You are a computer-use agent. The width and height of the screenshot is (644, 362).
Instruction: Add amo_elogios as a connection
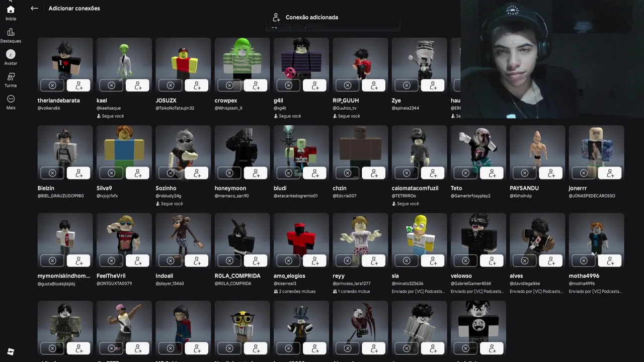315,261
